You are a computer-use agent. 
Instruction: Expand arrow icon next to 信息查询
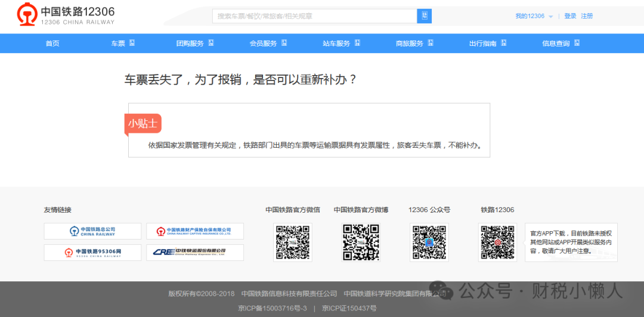[577, 43]
